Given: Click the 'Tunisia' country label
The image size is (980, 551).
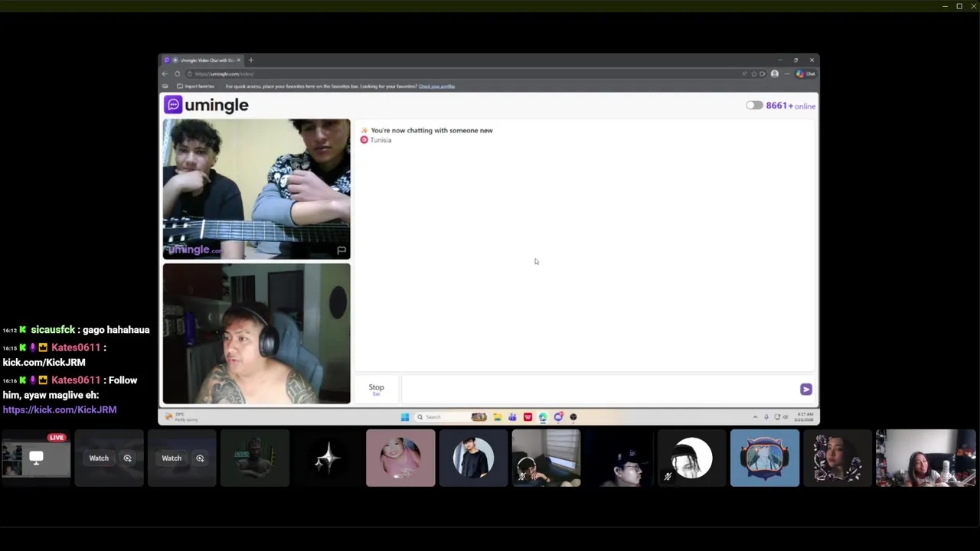Looking at the screenshot, I should click(381, 140).
